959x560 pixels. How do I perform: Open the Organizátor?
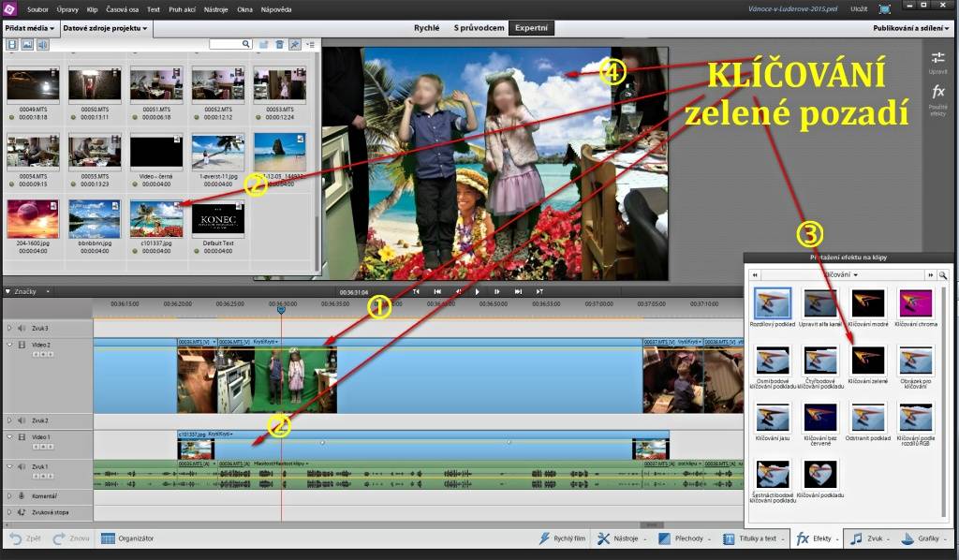click(127, 538)
